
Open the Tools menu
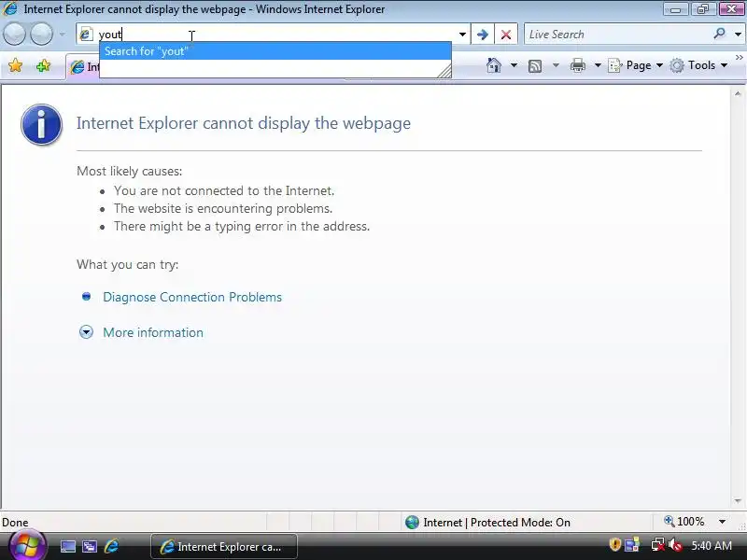pyautogui.click(x=698, y=65)
